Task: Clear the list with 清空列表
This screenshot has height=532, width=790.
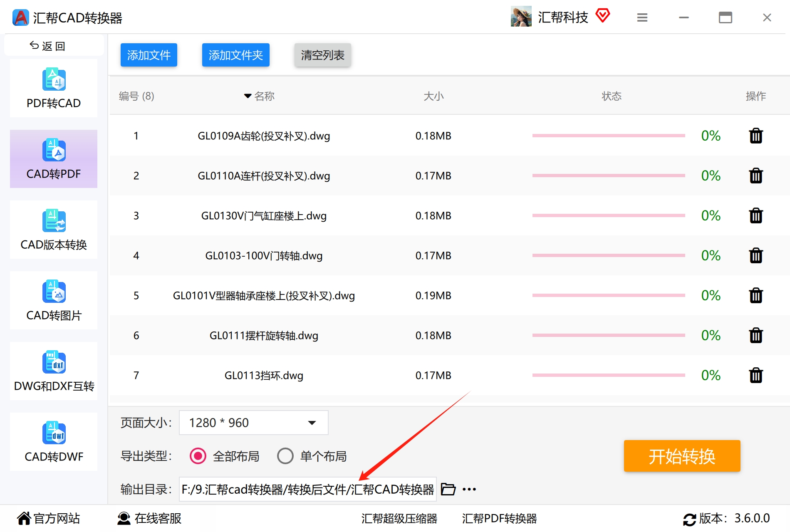Action: 323,55
